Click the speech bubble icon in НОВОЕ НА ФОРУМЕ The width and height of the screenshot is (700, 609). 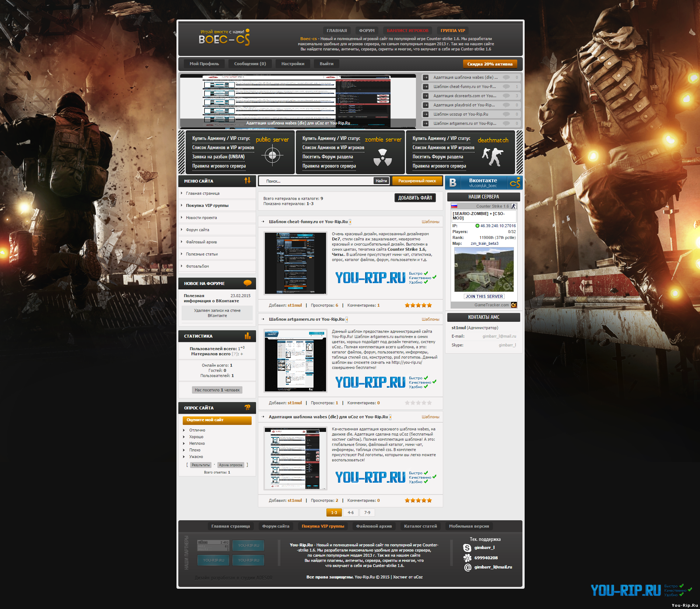(248, 283)
